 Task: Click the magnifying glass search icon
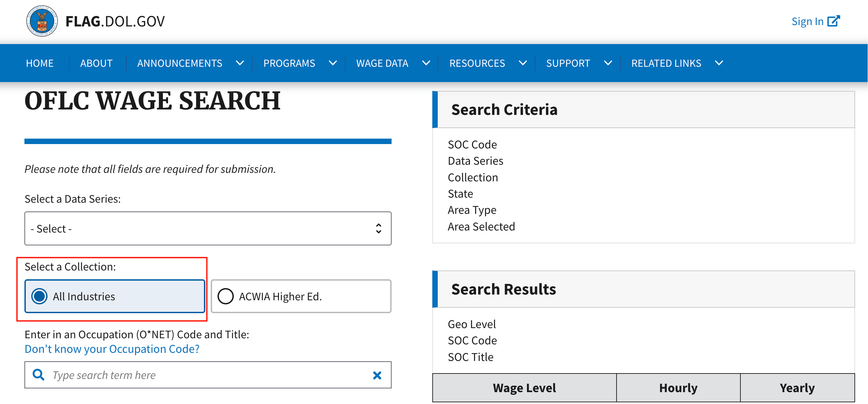[x=38, y=375]
